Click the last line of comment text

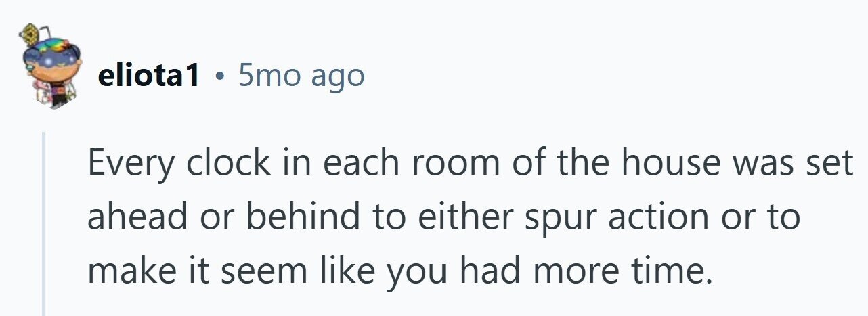(401, 271)
